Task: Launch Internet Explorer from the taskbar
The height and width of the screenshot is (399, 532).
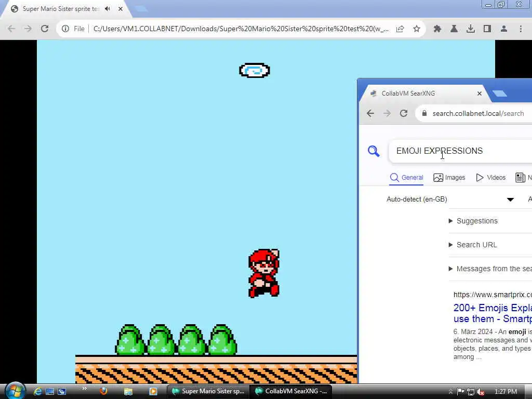Action: 37,392
